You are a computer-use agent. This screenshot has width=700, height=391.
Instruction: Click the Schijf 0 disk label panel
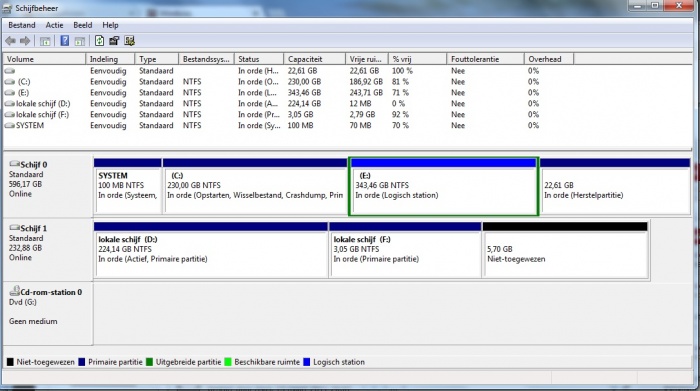tap(48, 186)
